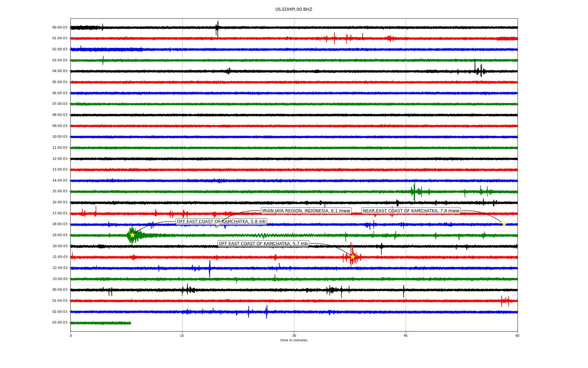
Task: Click the star near the end of the 18:00:03 trace
Action: point(504,224)
